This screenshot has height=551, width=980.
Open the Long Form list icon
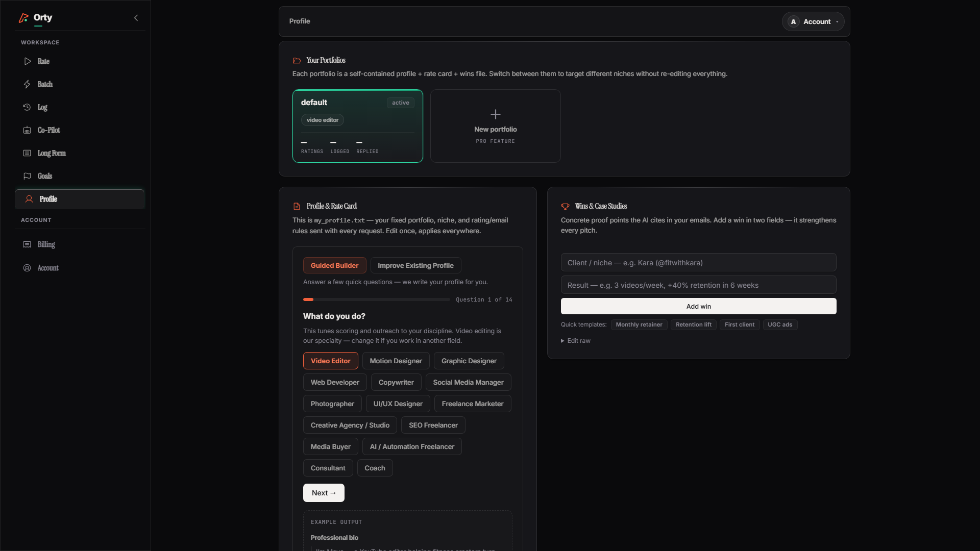(28, 153)
